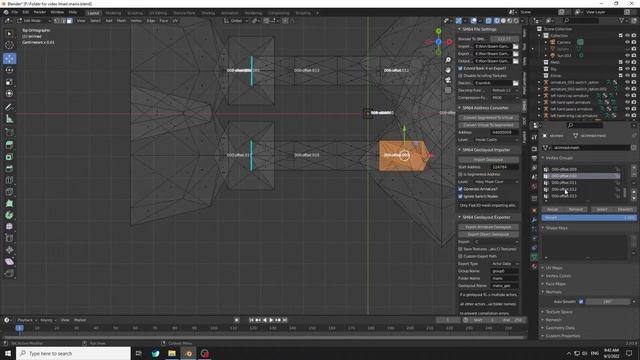Select the Move tool in the left toolbar
The image size is (640, 360).
[x=9, y=58]
